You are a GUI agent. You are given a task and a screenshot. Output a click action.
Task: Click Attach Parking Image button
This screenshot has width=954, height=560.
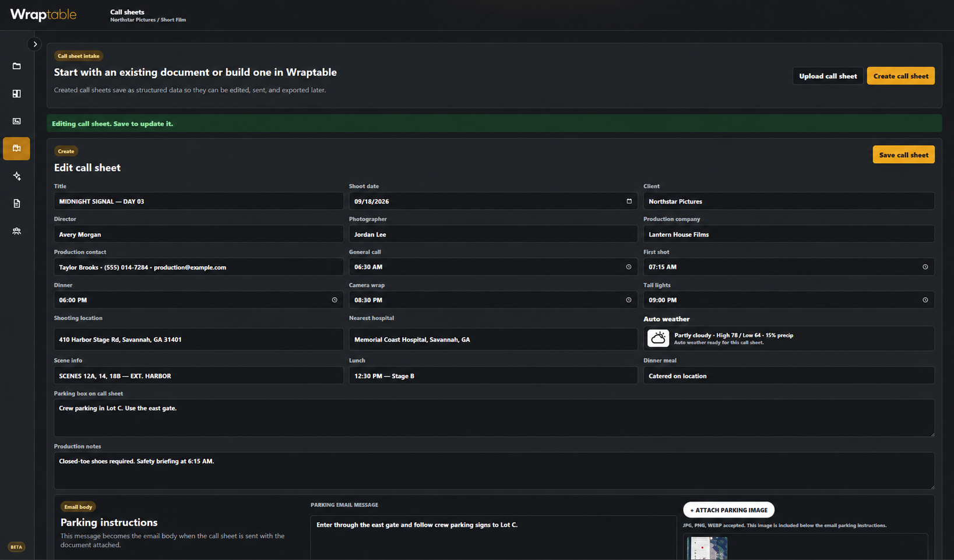tap(728, 510)
